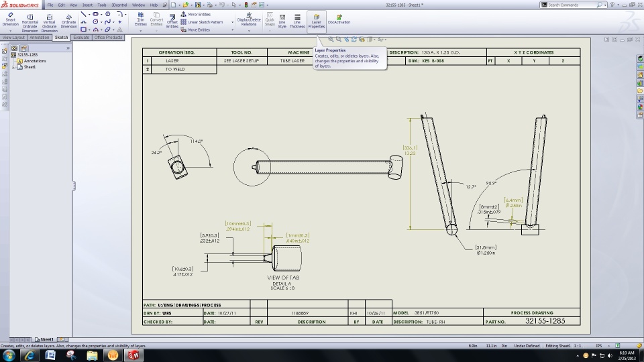Click Zoom to Fit in view toolbar
The height and width of the screenshot is (362, 644).
pos(331,40)
